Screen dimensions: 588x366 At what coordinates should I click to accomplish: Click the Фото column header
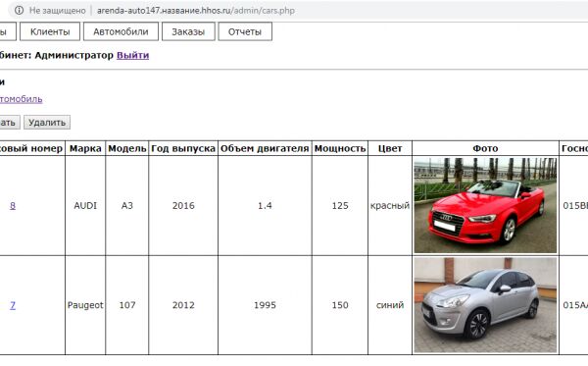(x=485, y=148)
